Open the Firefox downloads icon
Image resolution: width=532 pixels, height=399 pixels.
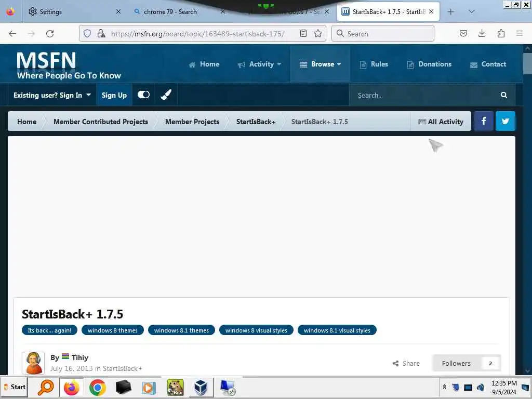coord(482,33)
